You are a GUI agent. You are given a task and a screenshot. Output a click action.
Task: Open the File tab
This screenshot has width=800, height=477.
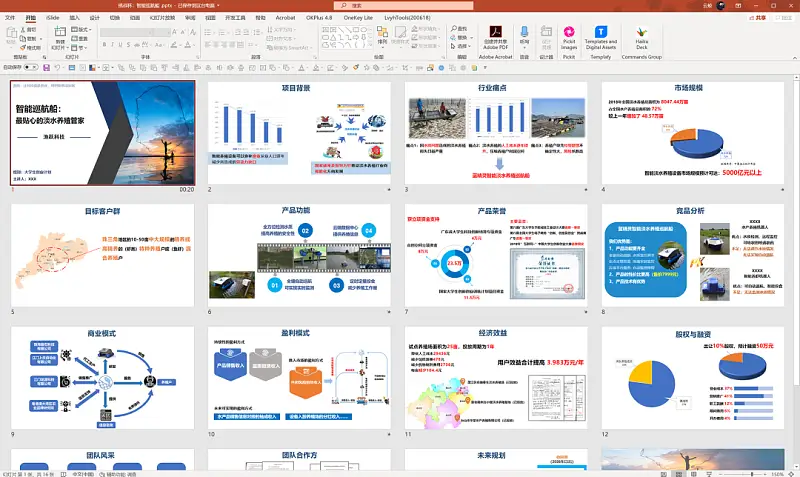(x=10, y=18)
